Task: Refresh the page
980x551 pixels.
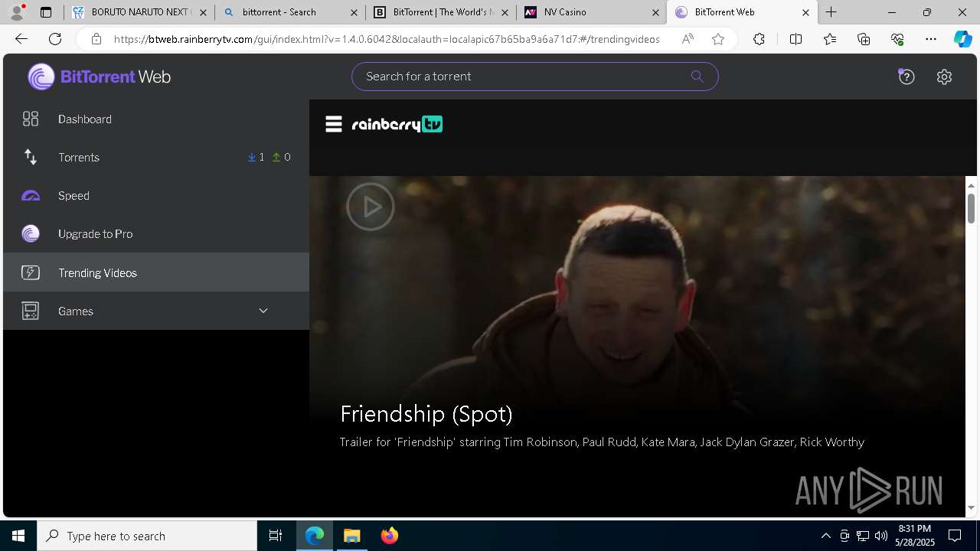Action: [55, 39]
